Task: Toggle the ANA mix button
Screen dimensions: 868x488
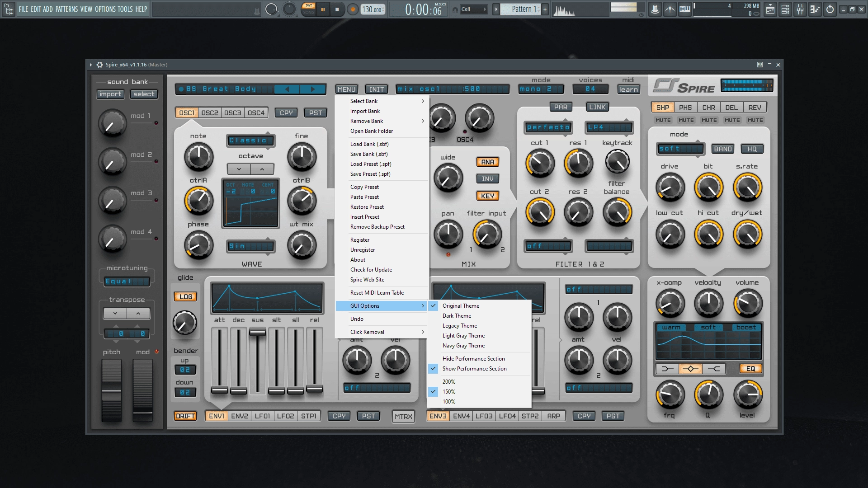Action: [x=487, y=162]
